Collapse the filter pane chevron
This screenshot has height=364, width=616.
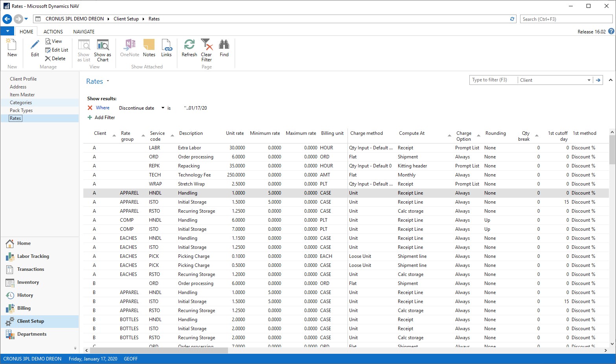[x=610, y=80]
